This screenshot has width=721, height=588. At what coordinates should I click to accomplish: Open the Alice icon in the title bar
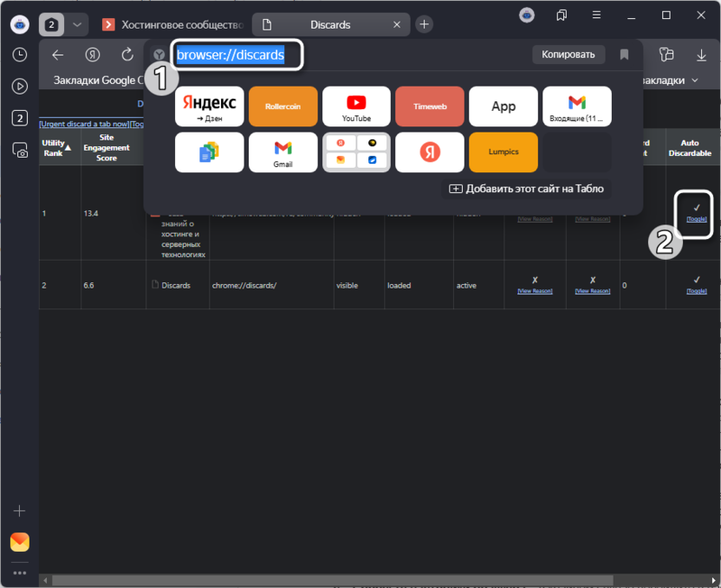[x=527, y=16]
